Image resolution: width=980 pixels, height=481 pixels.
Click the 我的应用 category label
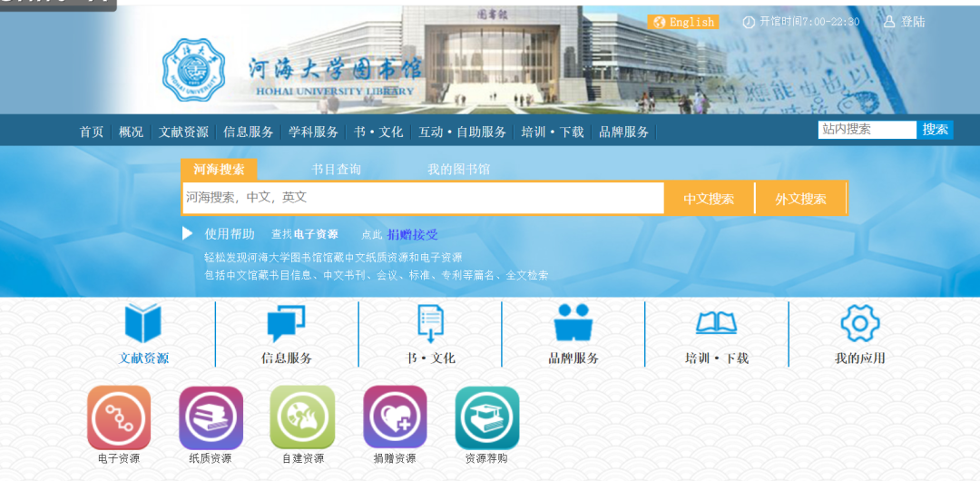[860, 358]
